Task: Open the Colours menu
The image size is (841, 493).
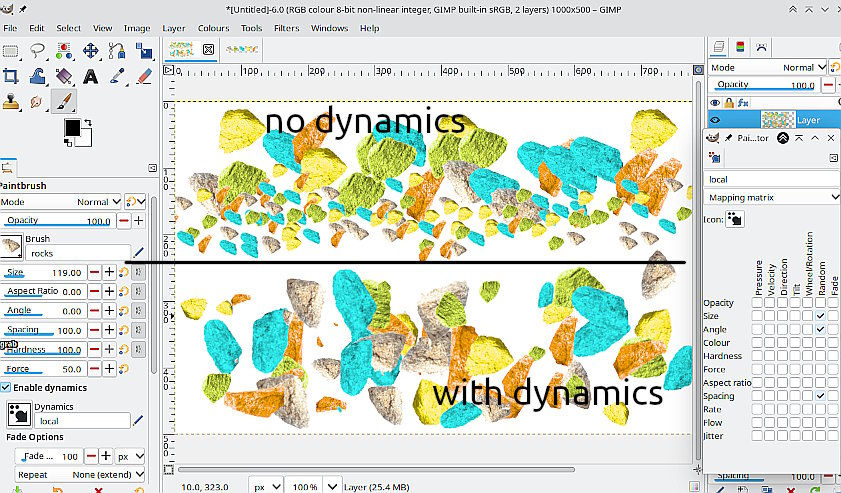Action: [x=213, y=28]
